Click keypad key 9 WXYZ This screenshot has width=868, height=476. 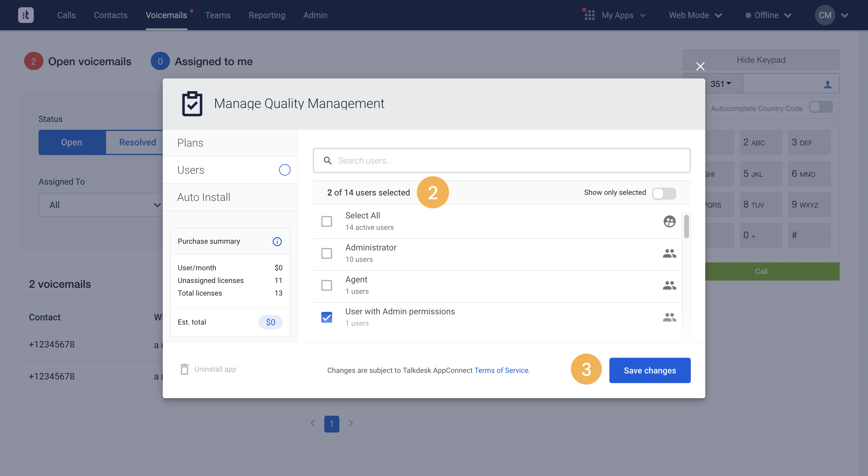tap(809, 205)
